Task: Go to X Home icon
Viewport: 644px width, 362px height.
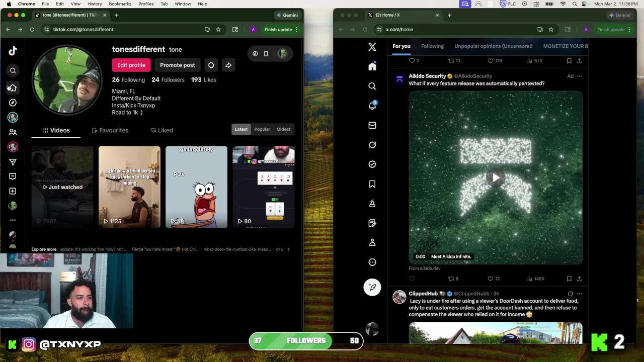Action: 372,66
